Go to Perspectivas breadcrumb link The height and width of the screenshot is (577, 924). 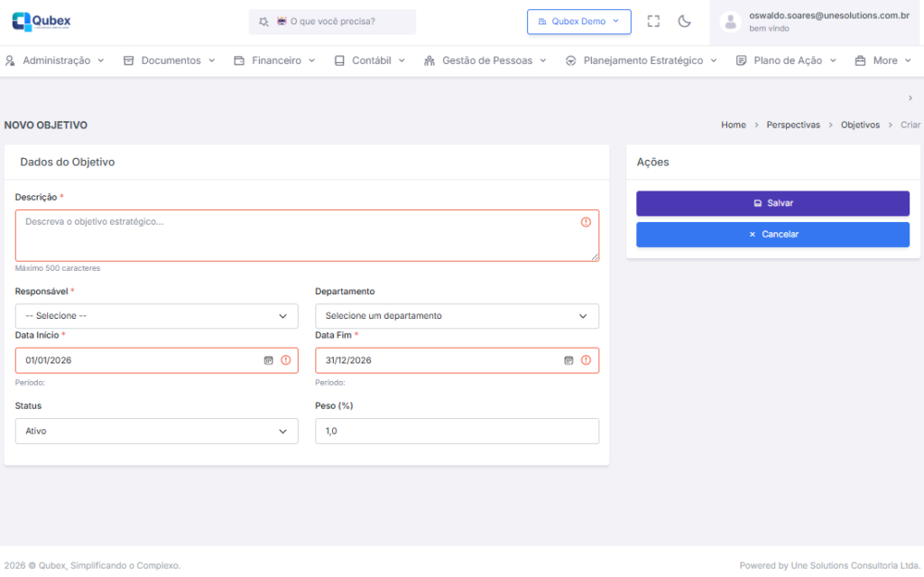(x=793, y=126)
